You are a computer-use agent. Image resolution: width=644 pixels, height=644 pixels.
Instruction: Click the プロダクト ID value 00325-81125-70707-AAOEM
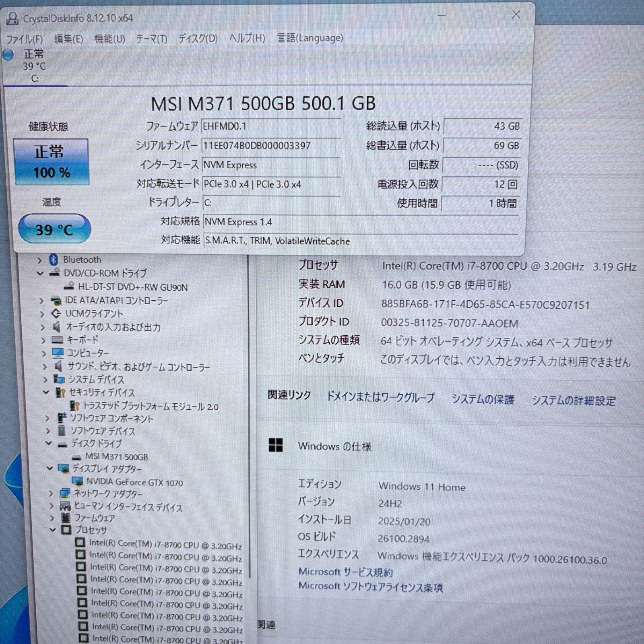(450, 323)
